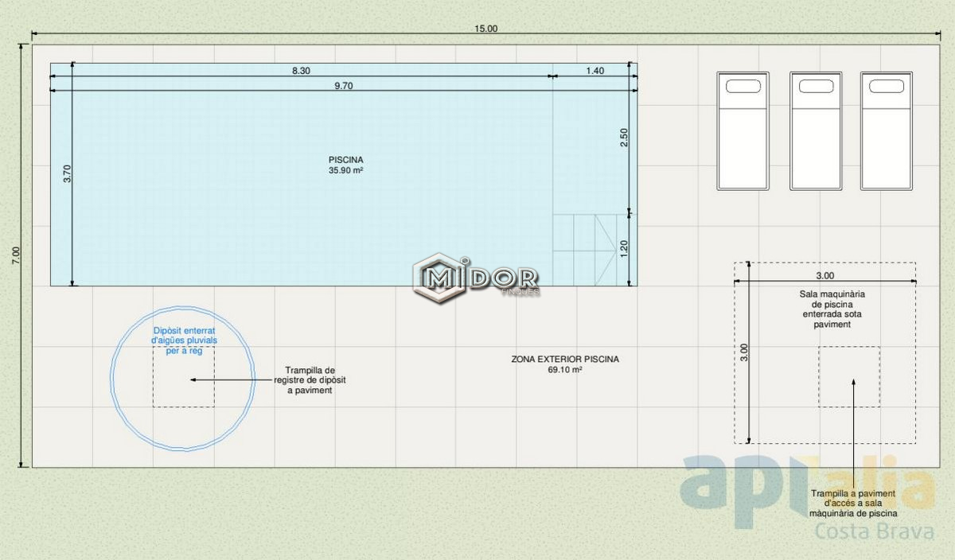Viewport: 955px width, 560px height.
Task: Click the Dipòsit enterrat d'aigües pluvials label
Action: tap(184, 340)
